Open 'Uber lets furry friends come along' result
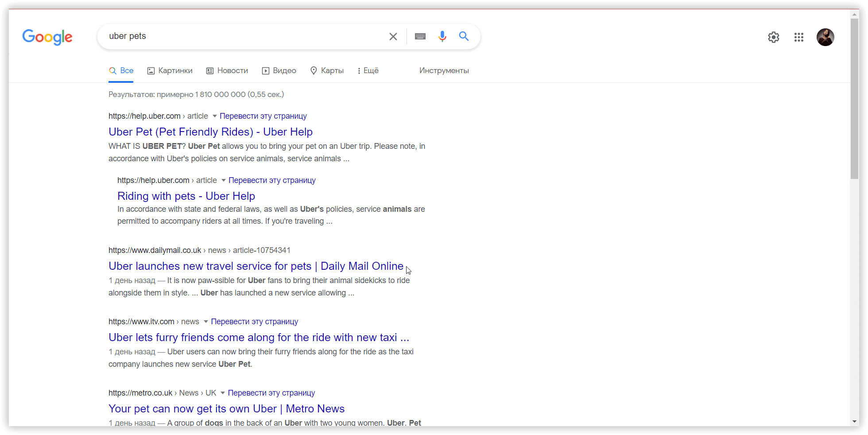The width and height of the screenshot is (868, 435). click(259, 338)
